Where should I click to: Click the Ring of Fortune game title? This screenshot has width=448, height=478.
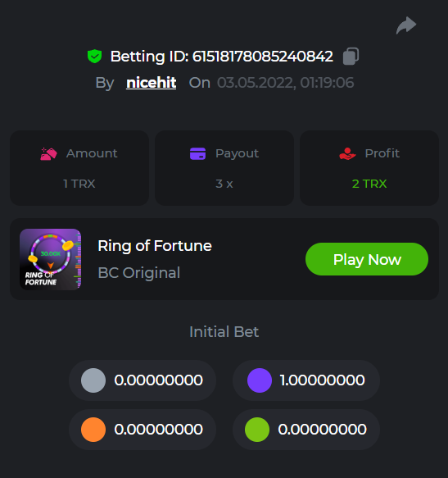point(155,246)
